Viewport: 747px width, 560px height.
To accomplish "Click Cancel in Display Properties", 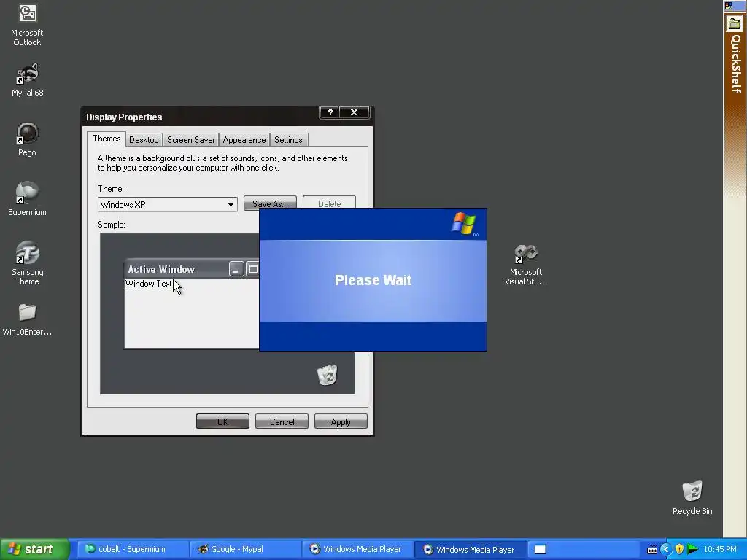I will (282, 421).
